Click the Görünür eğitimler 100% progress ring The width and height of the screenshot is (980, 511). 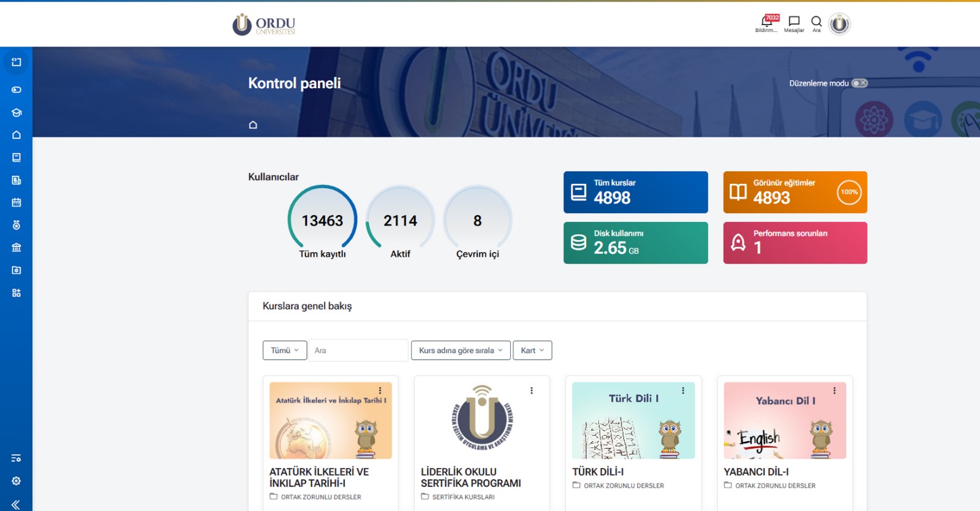point(849,192)
